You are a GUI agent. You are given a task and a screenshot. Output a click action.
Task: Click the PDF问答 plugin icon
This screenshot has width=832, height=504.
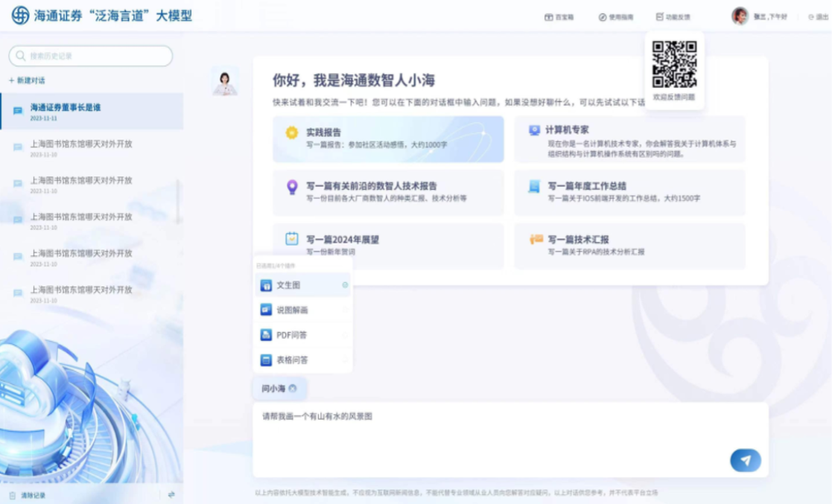tap(266, 335)
